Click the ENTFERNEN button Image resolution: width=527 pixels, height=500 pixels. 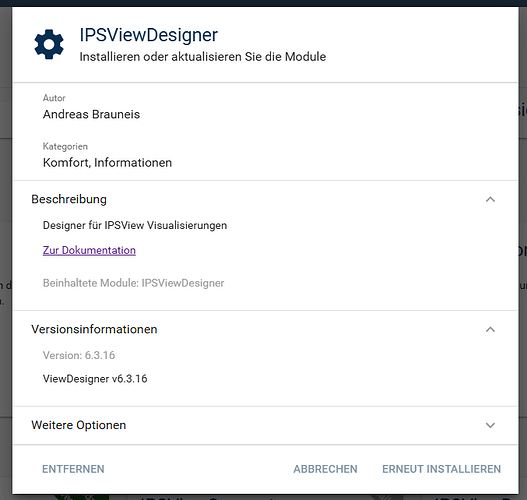coord(73,469)
